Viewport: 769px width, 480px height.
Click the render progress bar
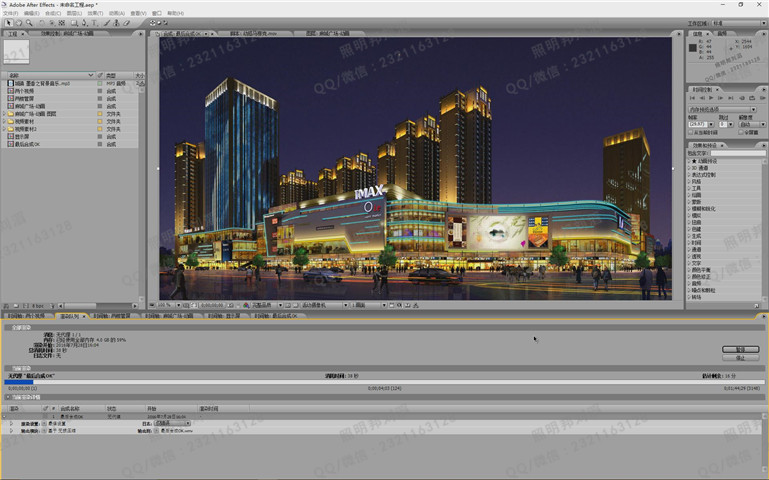(384, 382)
